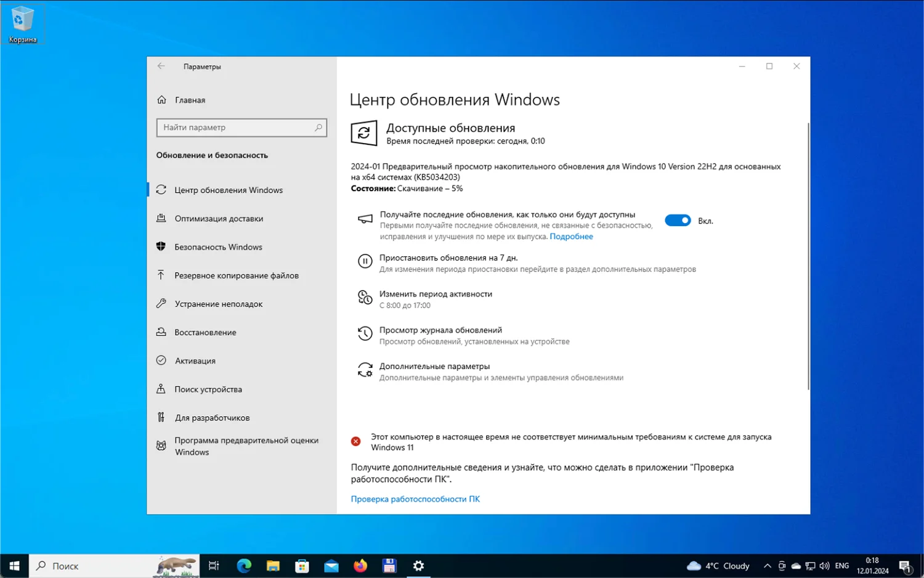The height and width of the screenshot is (578, 924).
Task: Click the gear-arrows icon for Дополнительные параметры
Action: [365, 370]
